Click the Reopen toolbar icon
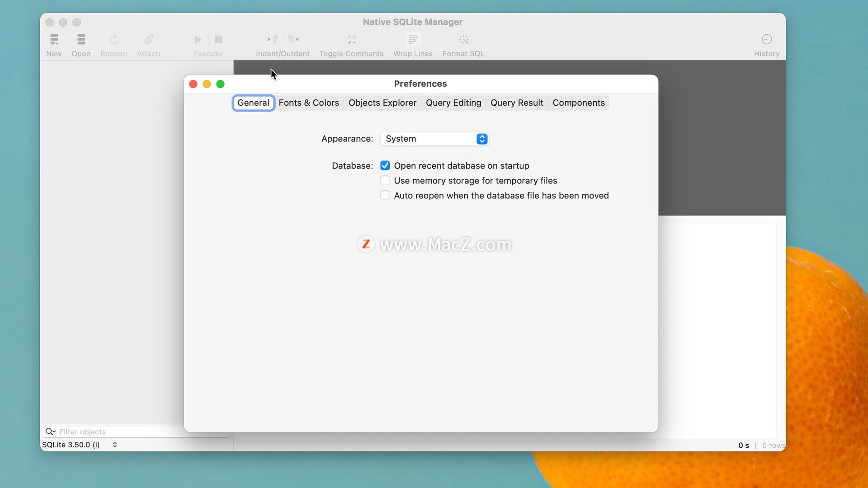 [x=114, y=40]
